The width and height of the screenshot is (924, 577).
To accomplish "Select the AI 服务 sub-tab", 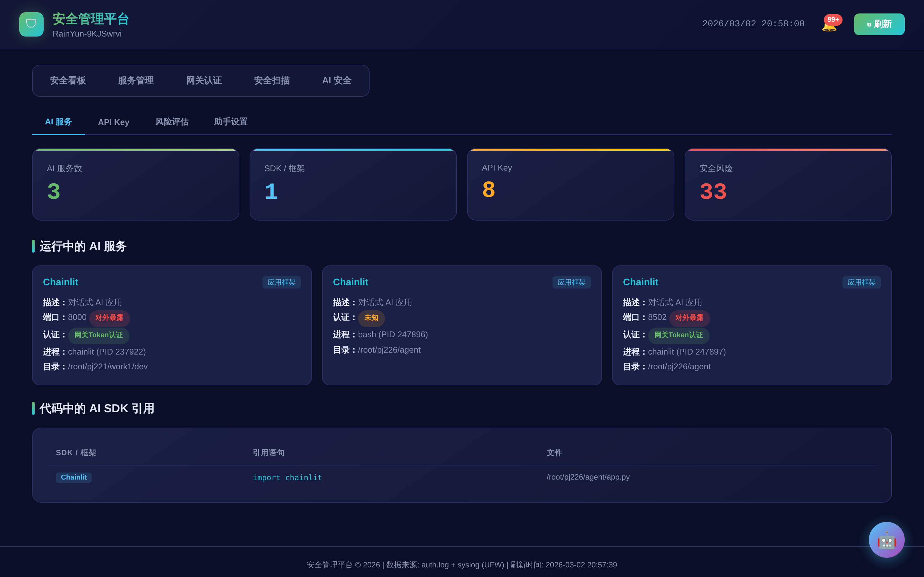I will pyautogui.click(x=58, y=122).
